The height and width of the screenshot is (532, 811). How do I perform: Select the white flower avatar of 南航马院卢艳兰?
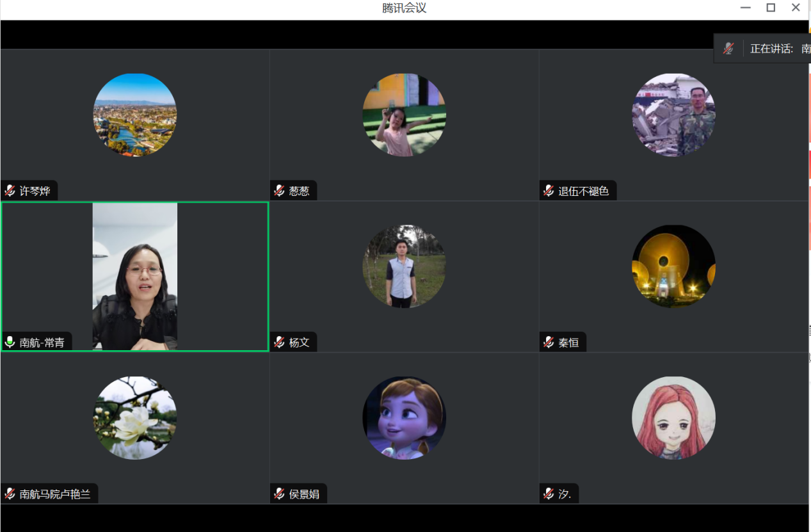coord(135,417)
